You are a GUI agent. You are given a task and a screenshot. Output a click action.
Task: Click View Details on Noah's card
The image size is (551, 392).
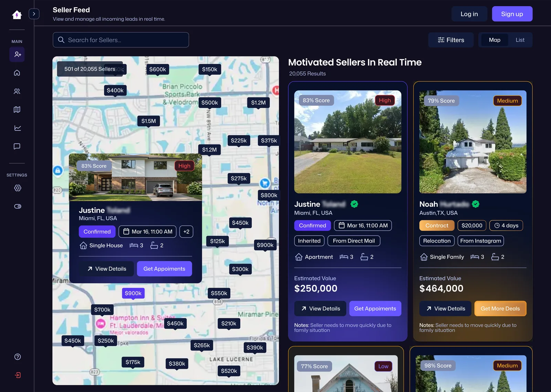(x=446, y=309)
